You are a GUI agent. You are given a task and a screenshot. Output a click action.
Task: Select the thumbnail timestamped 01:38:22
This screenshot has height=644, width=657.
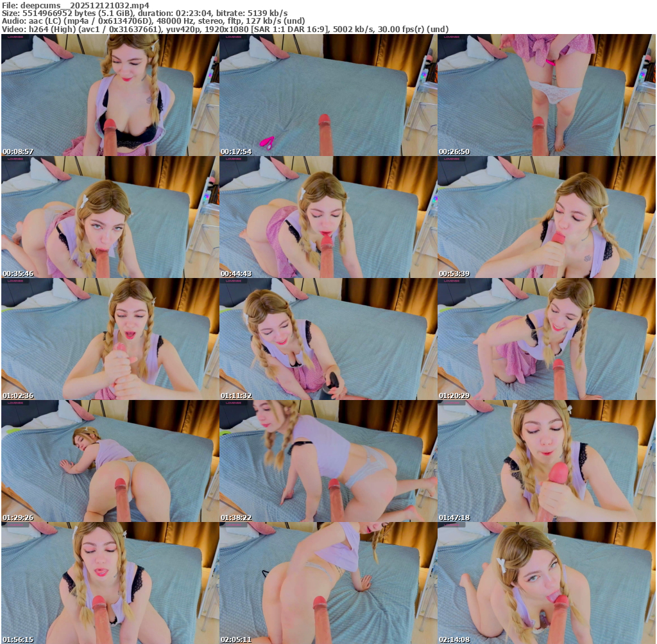click(x=328, y=461)
